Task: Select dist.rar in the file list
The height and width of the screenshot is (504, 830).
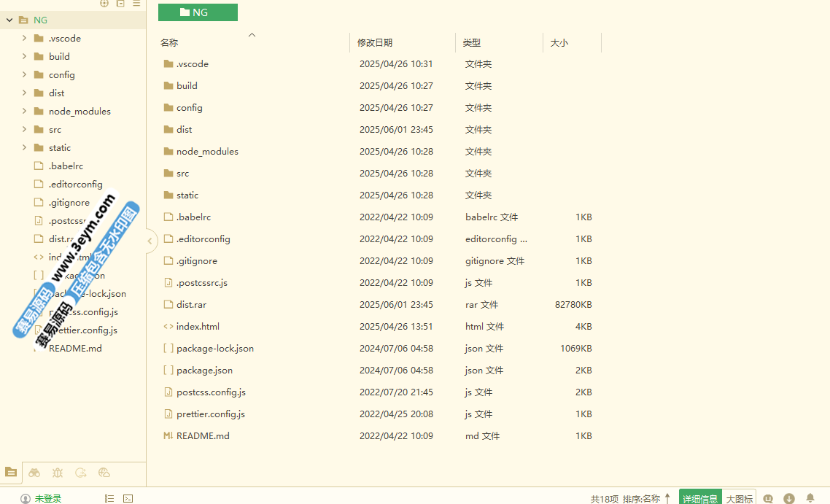Action: pyautogui.click(x=191, y=305)
